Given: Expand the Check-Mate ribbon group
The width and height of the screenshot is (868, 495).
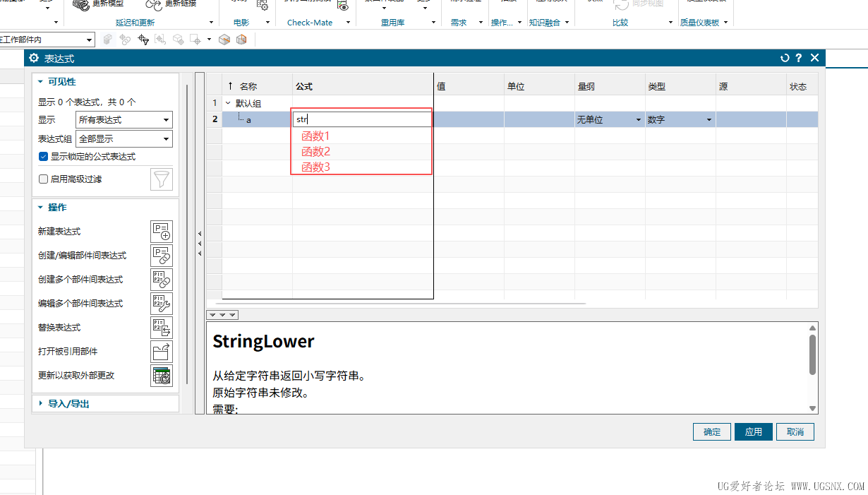Looking at the screenshot, I should pos(348,23).
